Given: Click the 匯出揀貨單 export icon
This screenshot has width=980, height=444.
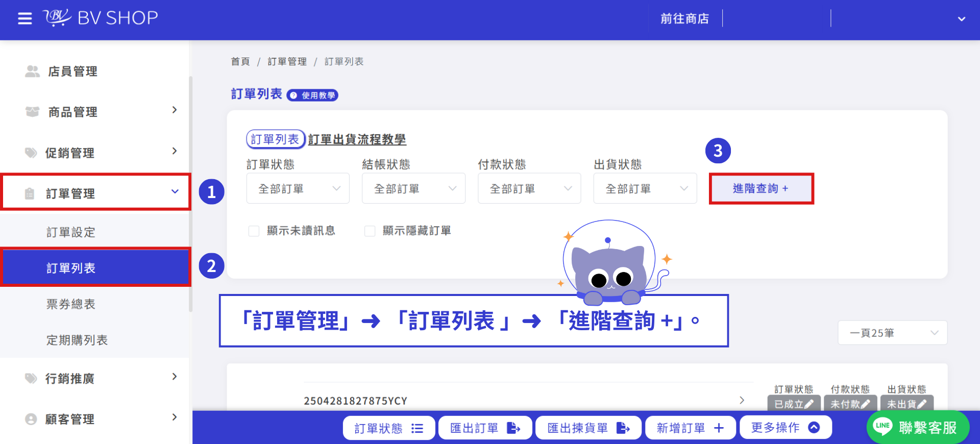Looking at the screenshot, I should 623,428.
